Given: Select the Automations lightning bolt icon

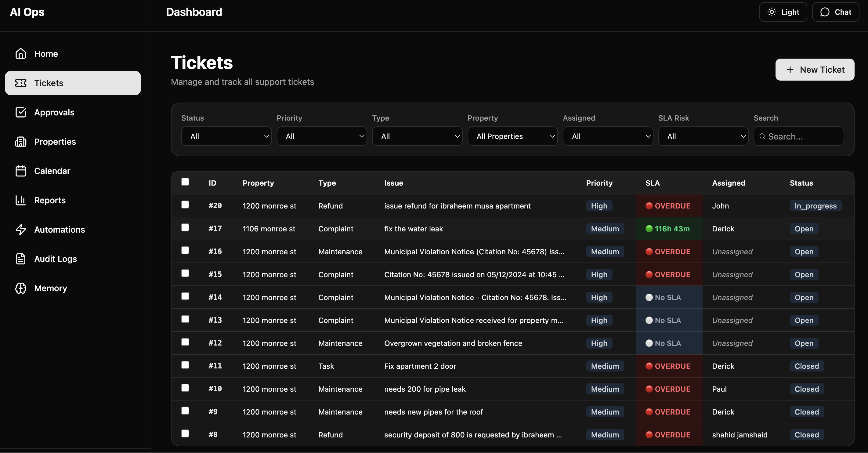Looking at the screenshot, I should coord(20,230).
